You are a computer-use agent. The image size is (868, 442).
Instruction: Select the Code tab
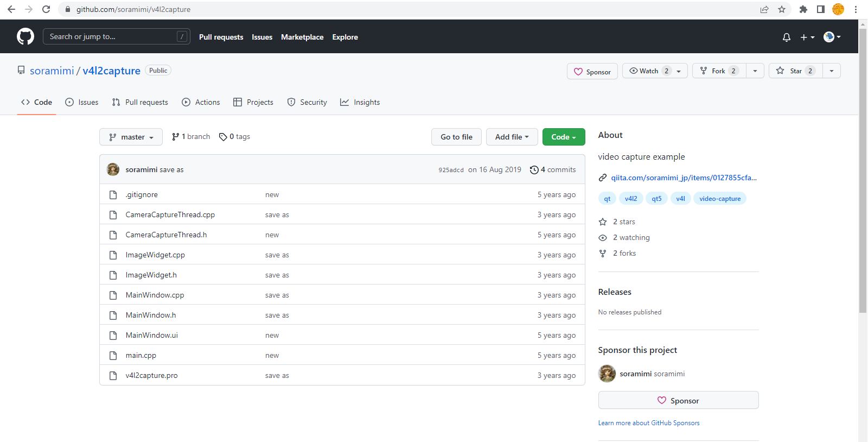pyautogui.click(x=36, y=102)
